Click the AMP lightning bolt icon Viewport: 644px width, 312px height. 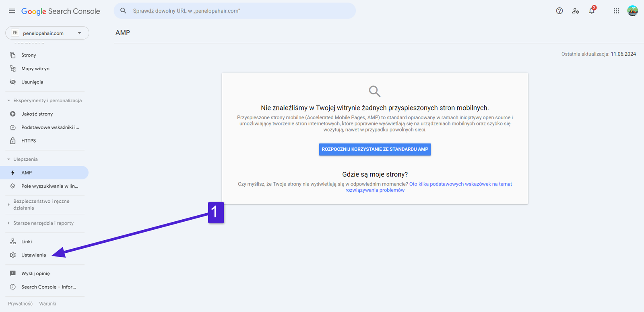pyautogui.click(x=13, y=173)
